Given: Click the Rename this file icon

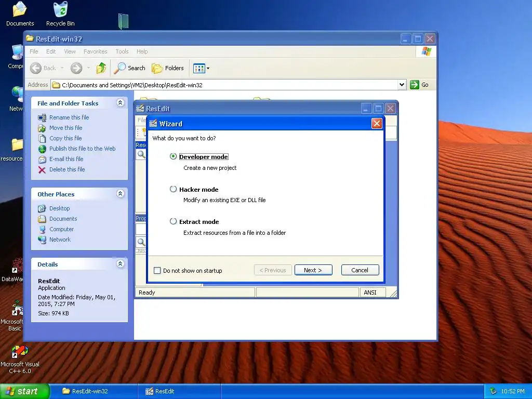Looking at the screenshot, I should pos(42,118).
